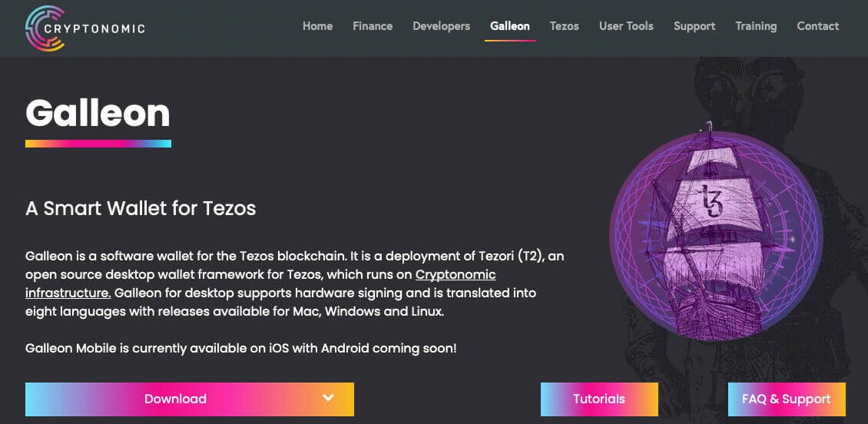Open the Tezos menu item
The width and height of the screenshot is (868, 424).
point(564,26)
